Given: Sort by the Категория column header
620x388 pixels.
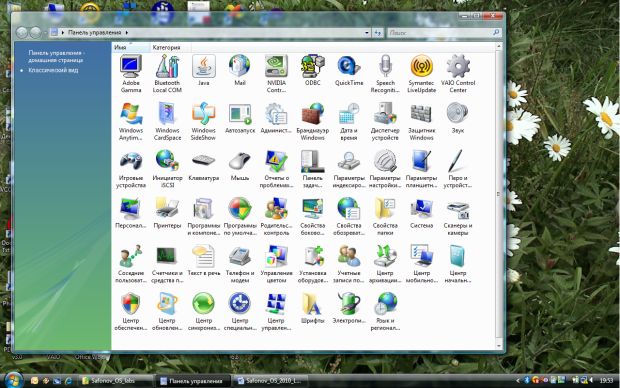Looking at the screenshot, I should coord(170,47).
